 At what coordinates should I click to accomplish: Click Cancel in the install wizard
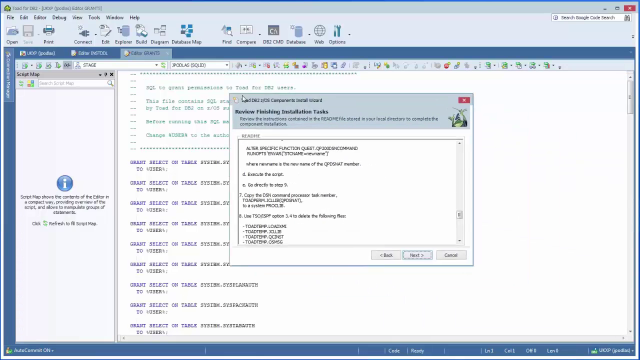451,255
